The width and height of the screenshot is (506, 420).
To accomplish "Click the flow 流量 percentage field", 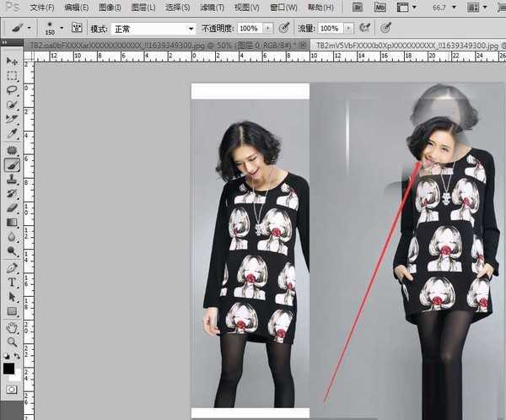I will (330, 28).
